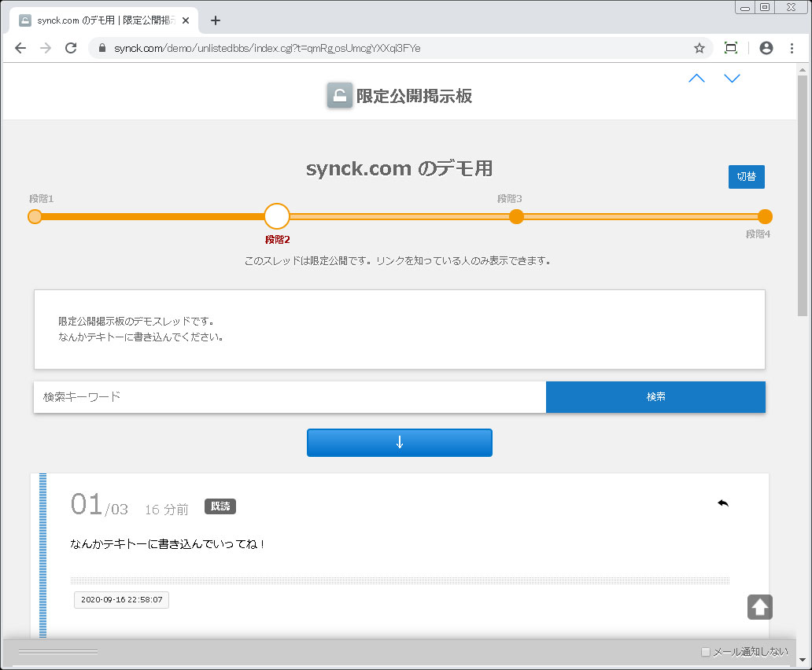Select the 段階3 step marker
The width and height of the screenshot is (812, 670).
point(516,216)
